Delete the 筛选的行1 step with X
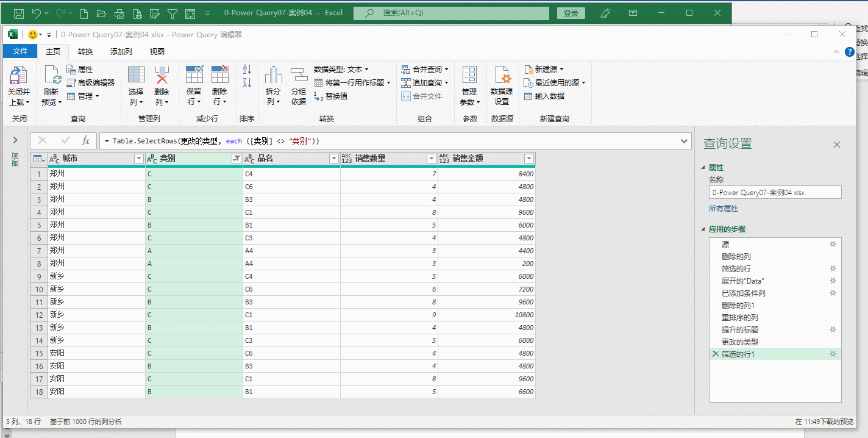Image resolution: width=868 pixels, height=438 pixels. point(716,354)
